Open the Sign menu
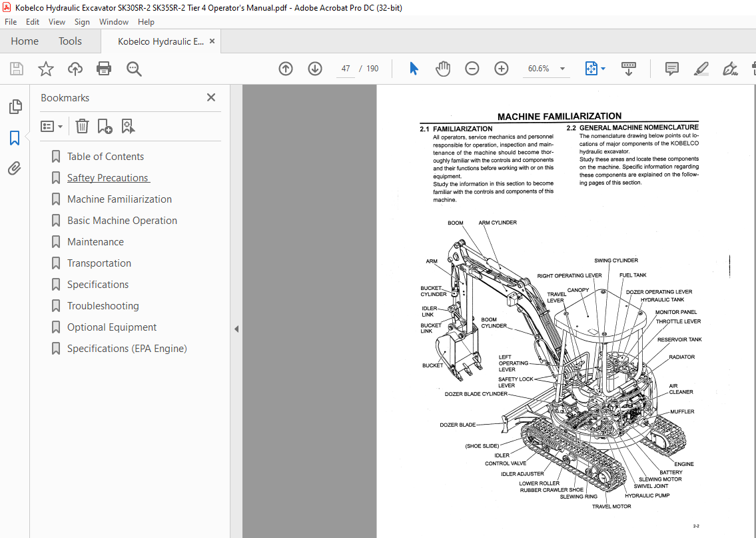Image resolution: width=756 pixels, height=538 pixels. [x=82, y=22]
